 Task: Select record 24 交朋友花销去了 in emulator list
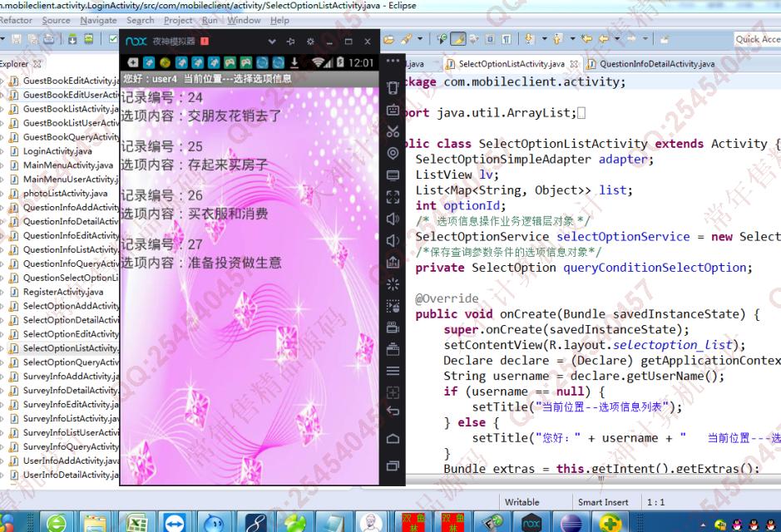tap(249, 106)
